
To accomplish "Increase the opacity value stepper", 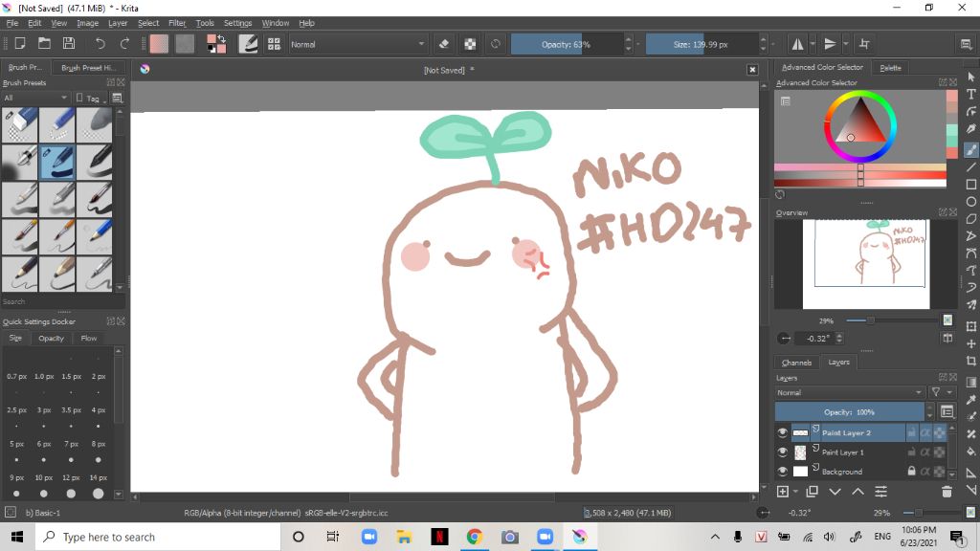I will [x=628, y=40].
